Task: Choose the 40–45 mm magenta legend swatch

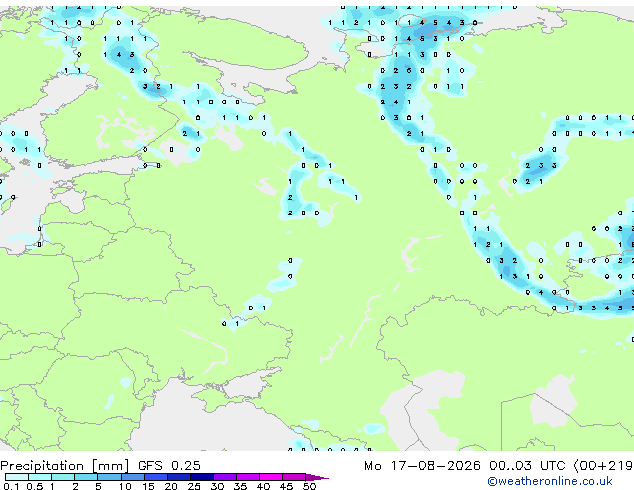Action: pos(271,477)
